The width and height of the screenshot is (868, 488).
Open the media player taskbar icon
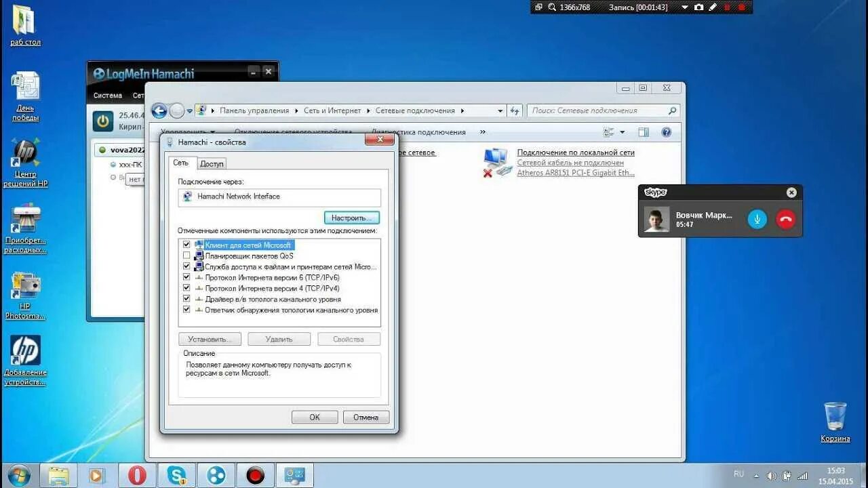(x=97, y=475)
